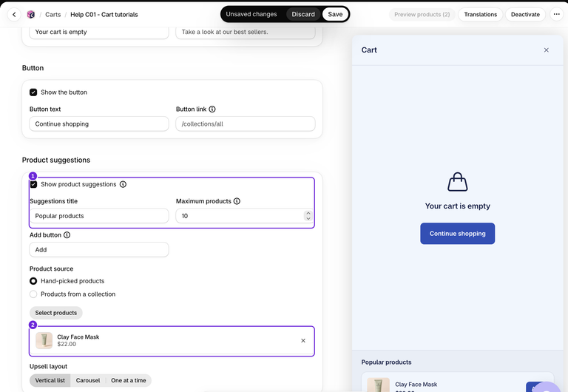Edit the Button text field
The image size is (568, 392).
coord(99,124)
